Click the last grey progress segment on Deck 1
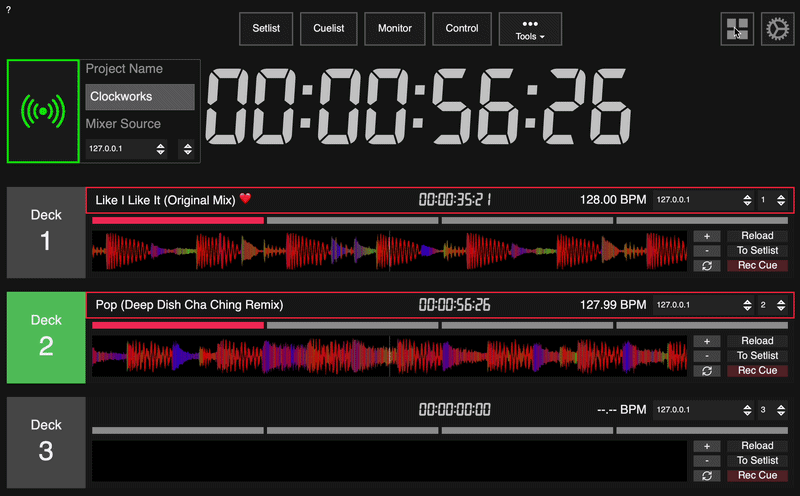This screenshot has height=496, width=800. coord(702,220)
